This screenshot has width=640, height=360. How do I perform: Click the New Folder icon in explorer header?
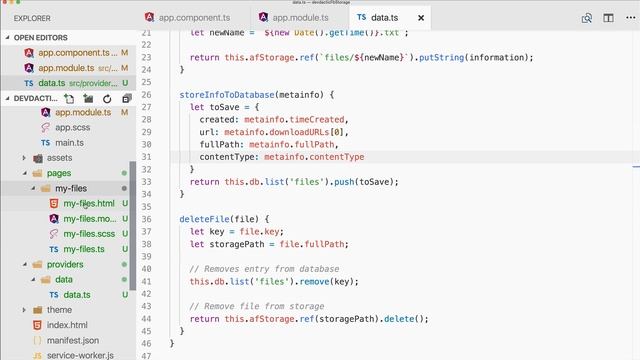[88, 98]
